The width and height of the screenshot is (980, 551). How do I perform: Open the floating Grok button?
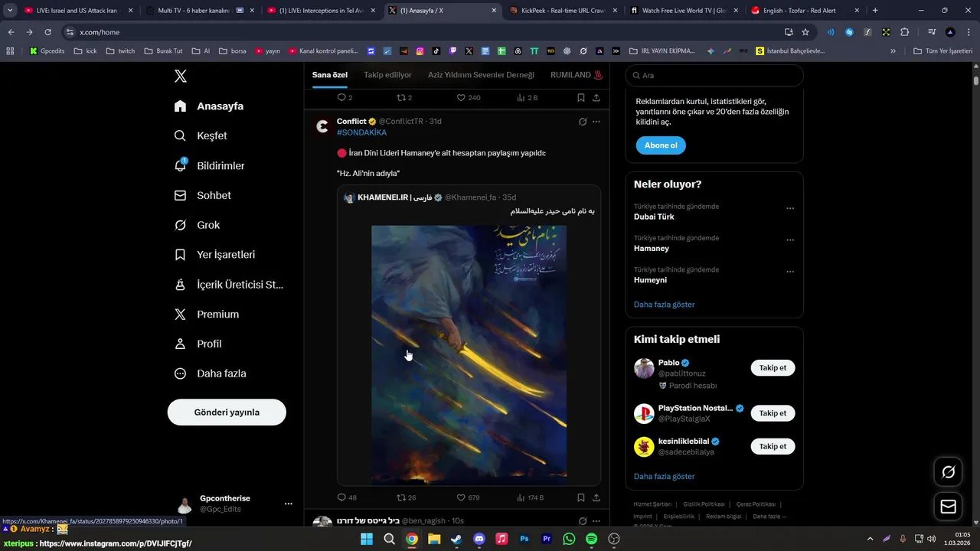point(948,472)
